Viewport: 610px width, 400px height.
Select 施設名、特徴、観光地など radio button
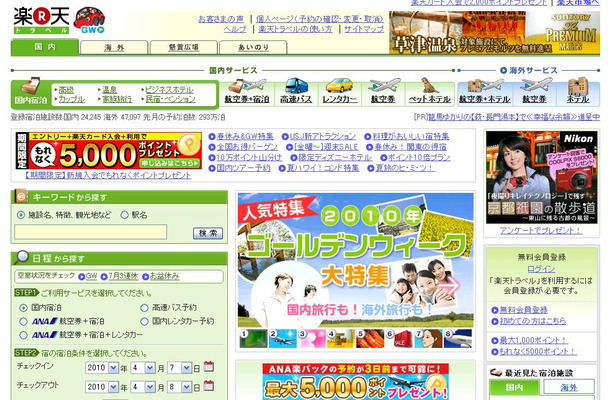(x=21, y=215)
